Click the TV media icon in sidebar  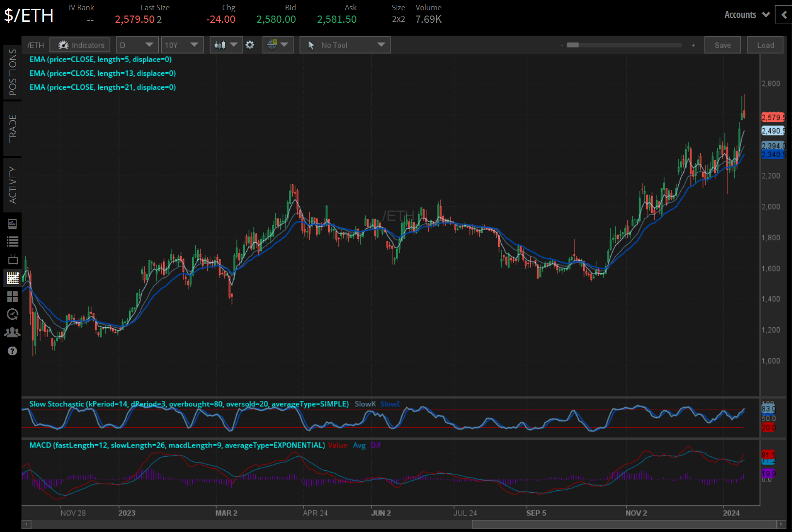(12, 260)
